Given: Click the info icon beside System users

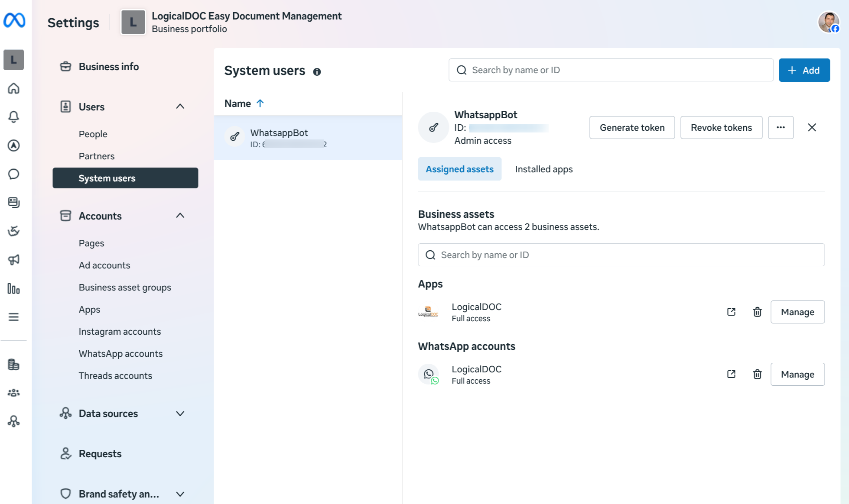Looking at the screenshot, I should (317, 72).
